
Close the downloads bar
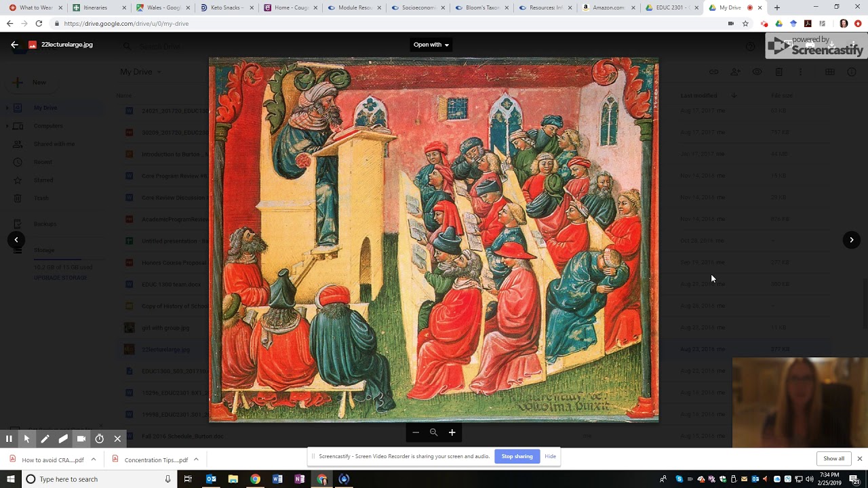(859, 459)
